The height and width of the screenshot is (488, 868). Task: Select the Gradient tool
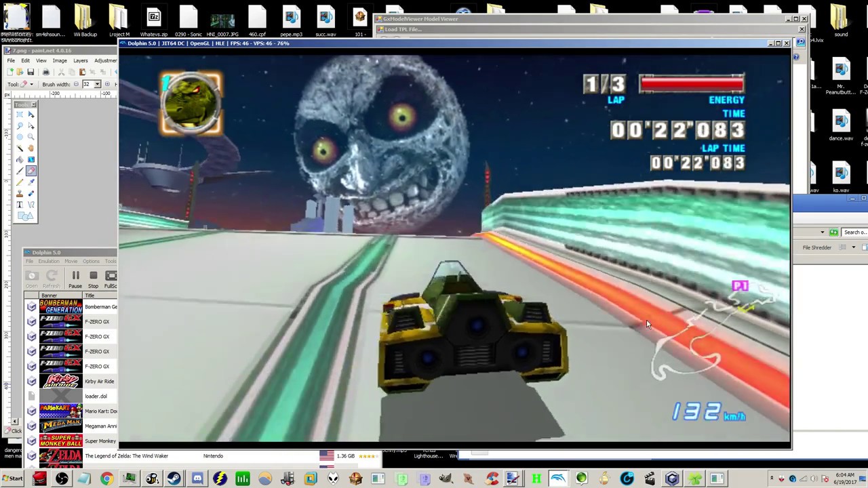click(x=31, y=159)
